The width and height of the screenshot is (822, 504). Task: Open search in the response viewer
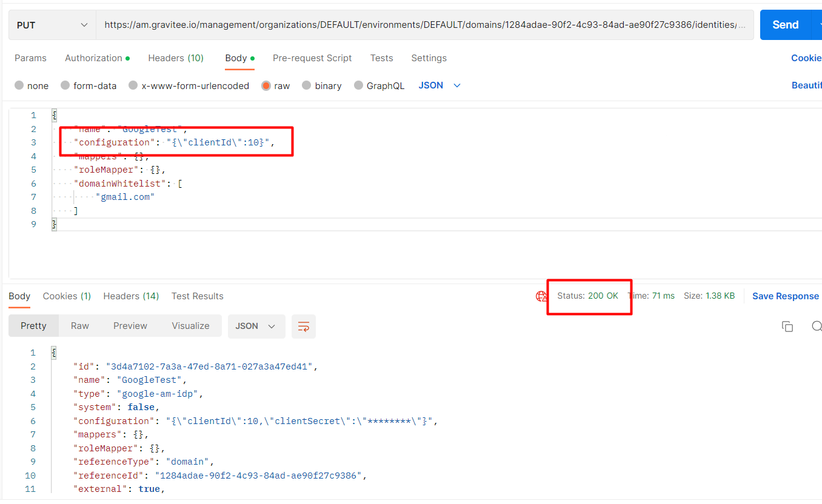tap(816, 326)
